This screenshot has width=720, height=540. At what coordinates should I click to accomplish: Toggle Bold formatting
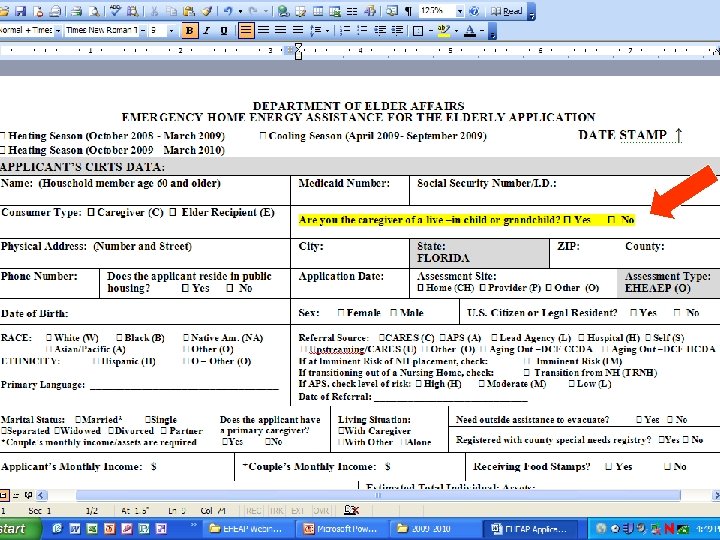[x=189, y=31]
